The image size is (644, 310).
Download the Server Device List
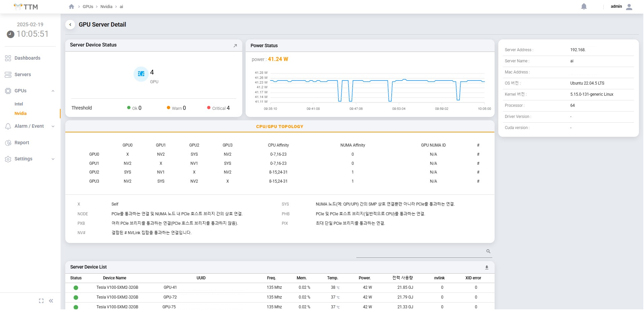tap(487, 268)
